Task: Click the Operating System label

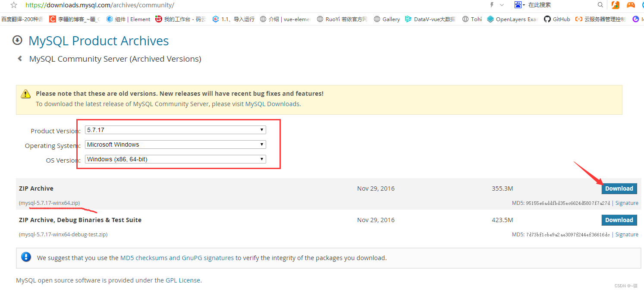Action: [53, 146]
